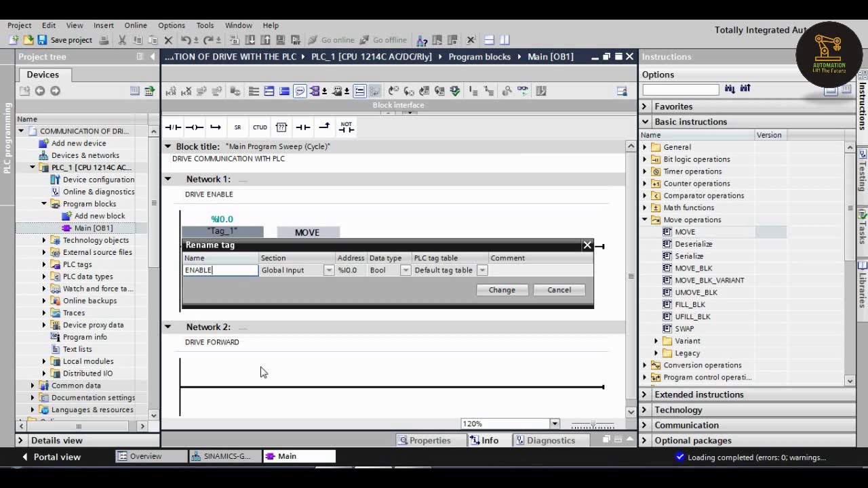868x488 pixels.
Task: Select the Deserialize instruction
Action: click(x=693, y=244)
